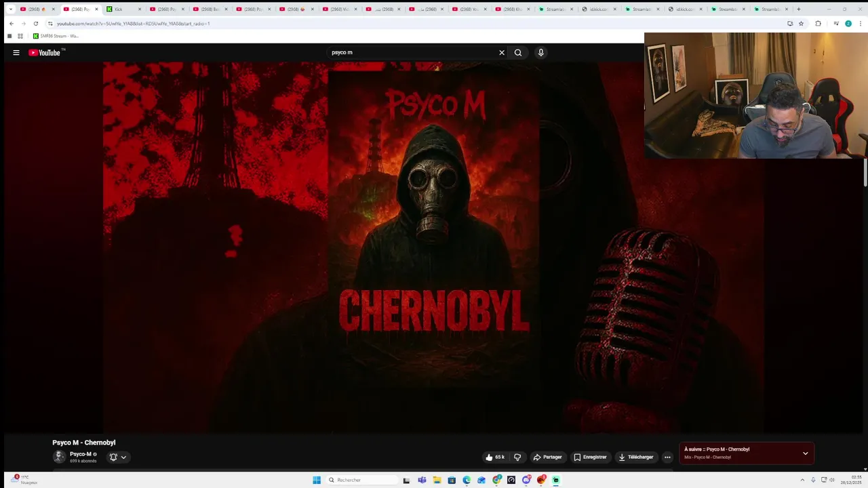Click the video title Psyco M - Chernobyl
Screen dimensions: 868x488
pos(84,443)
